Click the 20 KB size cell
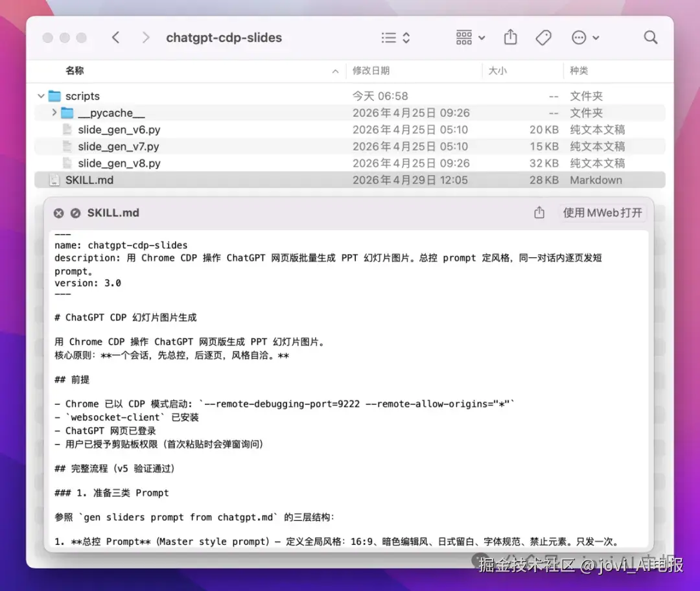This screenshot has width=700, height=591. 544,130
